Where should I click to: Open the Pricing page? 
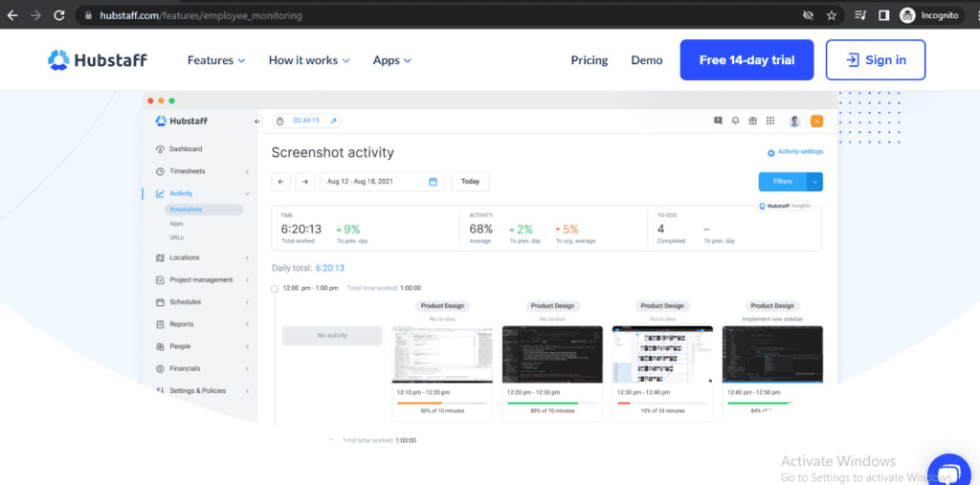(x=590, y=60)
